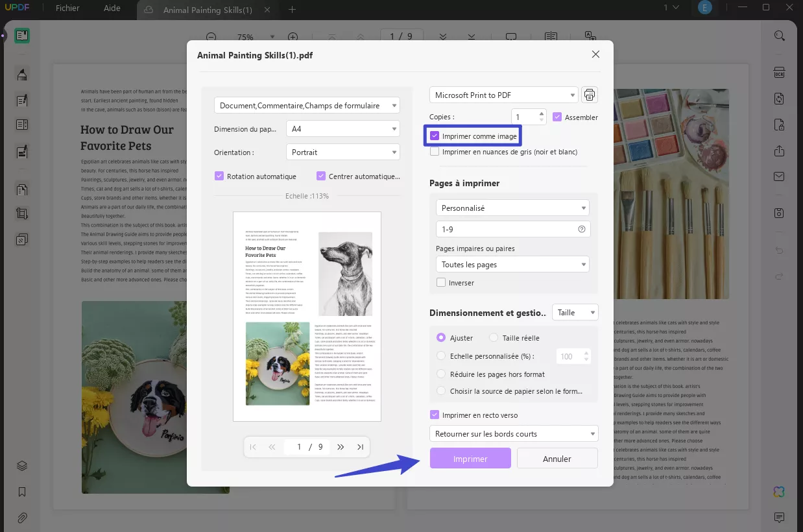
Task: Click the share/export icon in right sidebar
Action: click(779, 151)
